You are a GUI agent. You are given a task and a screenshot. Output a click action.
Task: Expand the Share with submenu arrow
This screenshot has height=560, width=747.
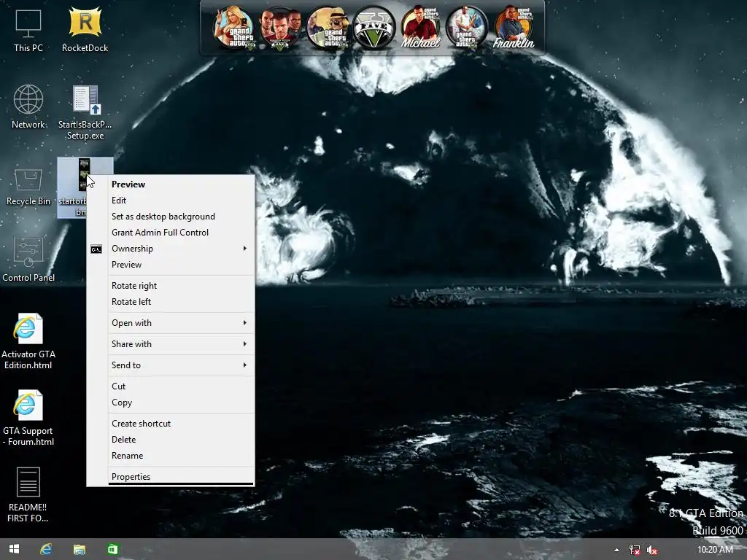[245, 344]
